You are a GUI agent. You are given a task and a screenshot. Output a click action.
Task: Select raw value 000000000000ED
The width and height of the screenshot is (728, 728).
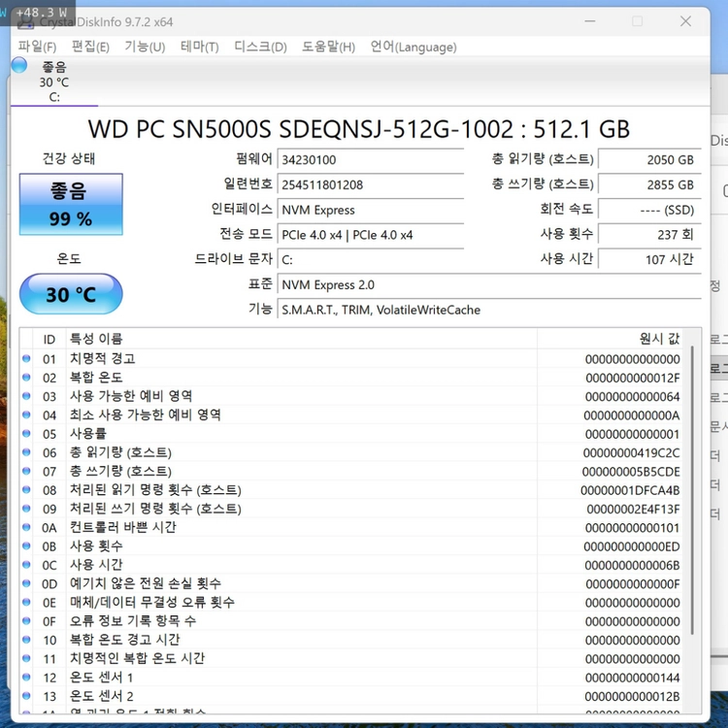coord(632,546)
